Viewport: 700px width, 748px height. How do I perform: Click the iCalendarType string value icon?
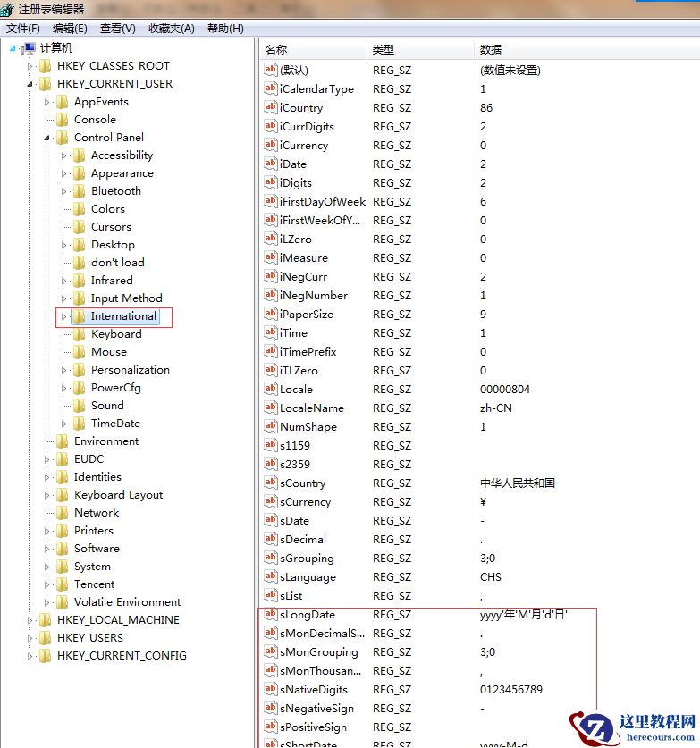pos(271,88)
